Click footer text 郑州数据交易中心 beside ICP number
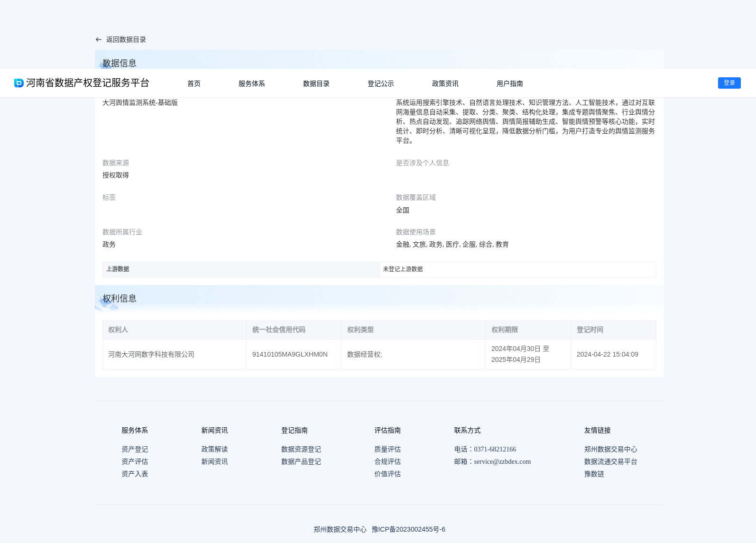The width and height of the screenshot is (756, 543). pos(340,529)
